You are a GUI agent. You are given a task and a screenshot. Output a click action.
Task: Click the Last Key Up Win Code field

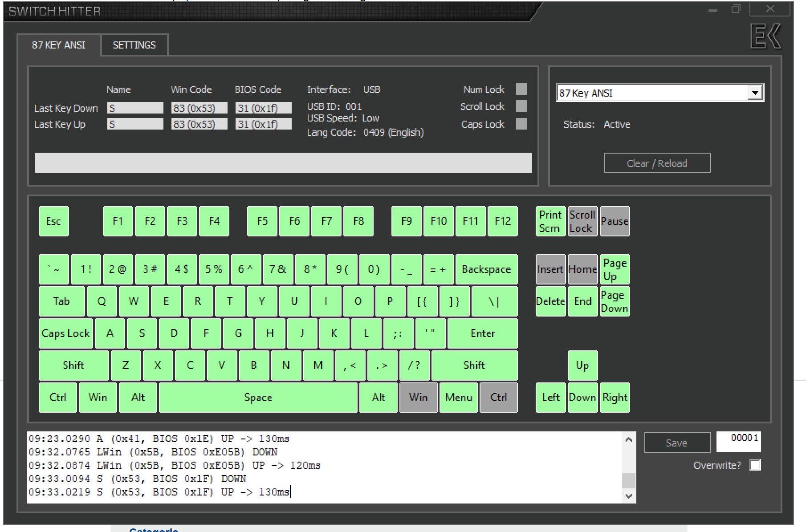(199, 124)
